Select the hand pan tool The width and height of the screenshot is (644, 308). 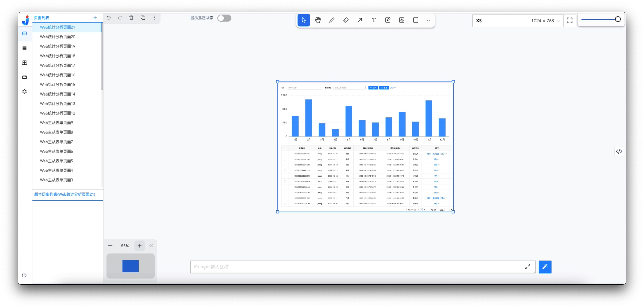[x=318, y=20]
